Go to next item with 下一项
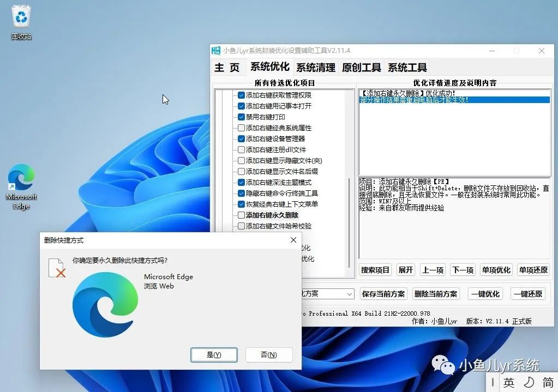This screenshot has width=558, height=392. tap(463, 270)
